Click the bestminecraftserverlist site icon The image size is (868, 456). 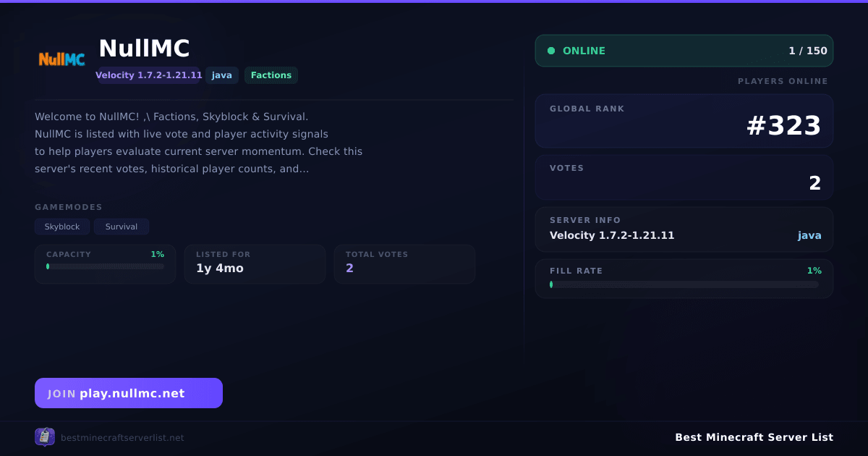(45, 437)
